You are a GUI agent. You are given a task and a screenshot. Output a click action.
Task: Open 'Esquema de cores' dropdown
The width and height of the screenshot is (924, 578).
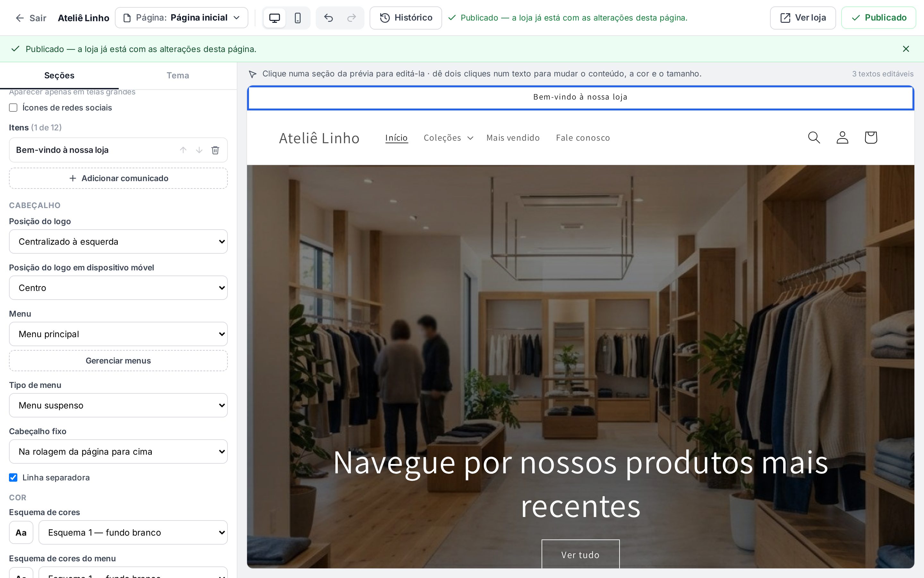tap(133, 532)
